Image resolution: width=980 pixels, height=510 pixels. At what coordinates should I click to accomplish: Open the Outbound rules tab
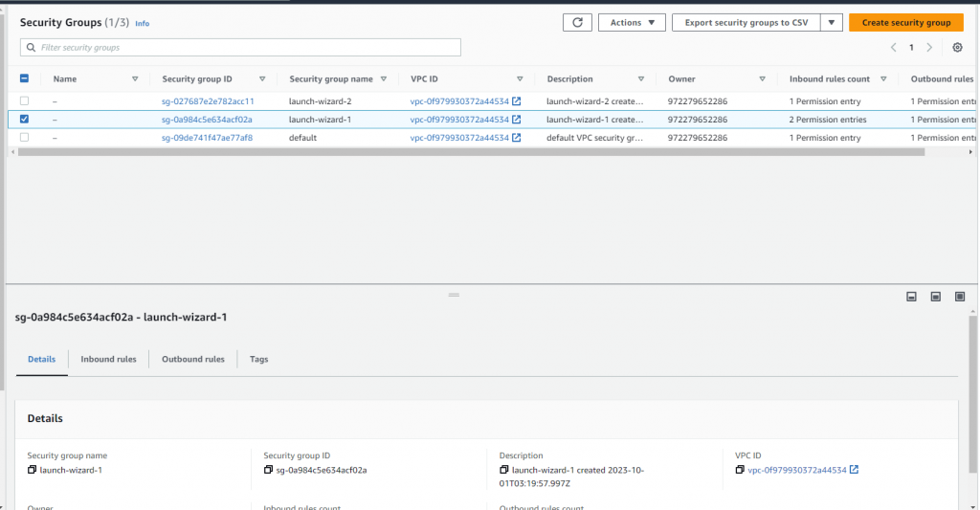[x=193, y=360]
